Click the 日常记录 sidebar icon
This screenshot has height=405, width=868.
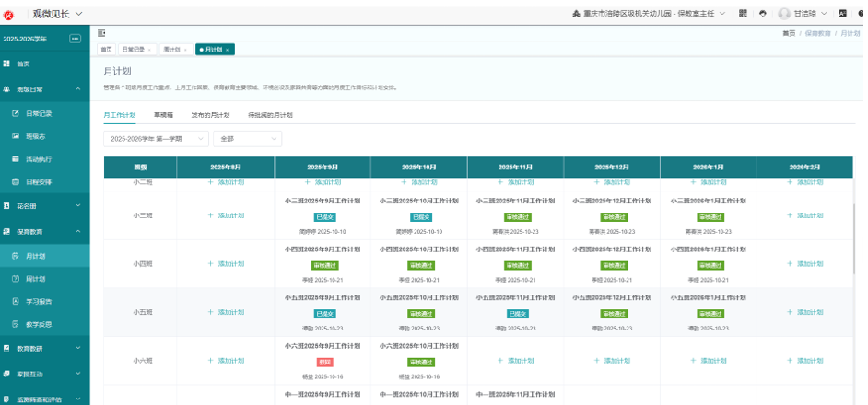pyautogui.click(x=16, y=113)
